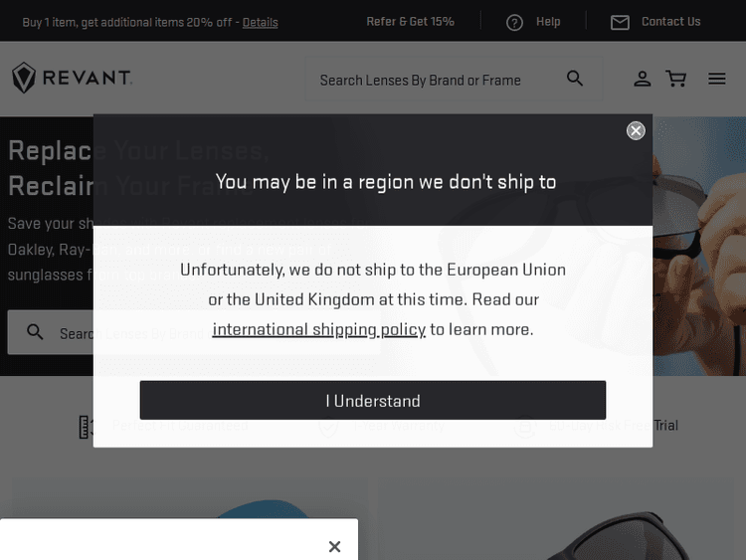Open the Contact Us text link
The image size is (746, 560).
pos(670,22)
